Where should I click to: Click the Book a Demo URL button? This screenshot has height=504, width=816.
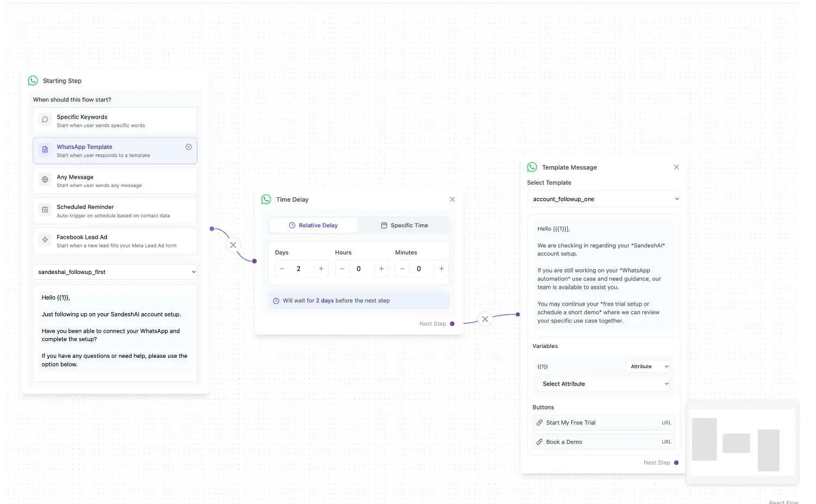(x=604, y=442)
